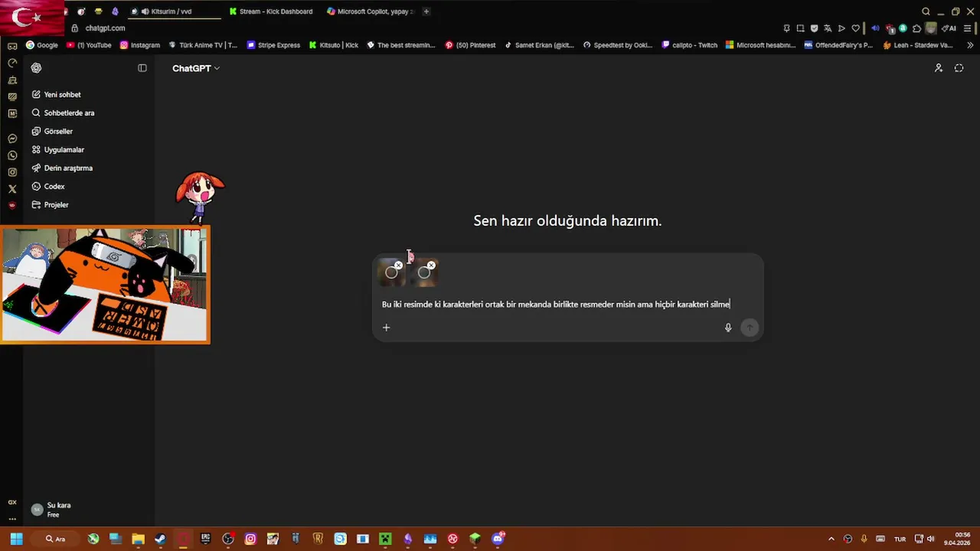Viewport: 980px width, 551px height.
Task: Open the Speedtest by Ookla bookmark
Action: click(x=618, y=45)
